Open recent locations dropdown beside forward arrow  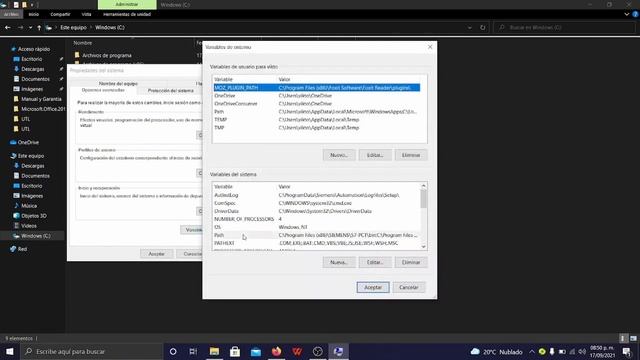pyautogui.click(x=30, y=27)
